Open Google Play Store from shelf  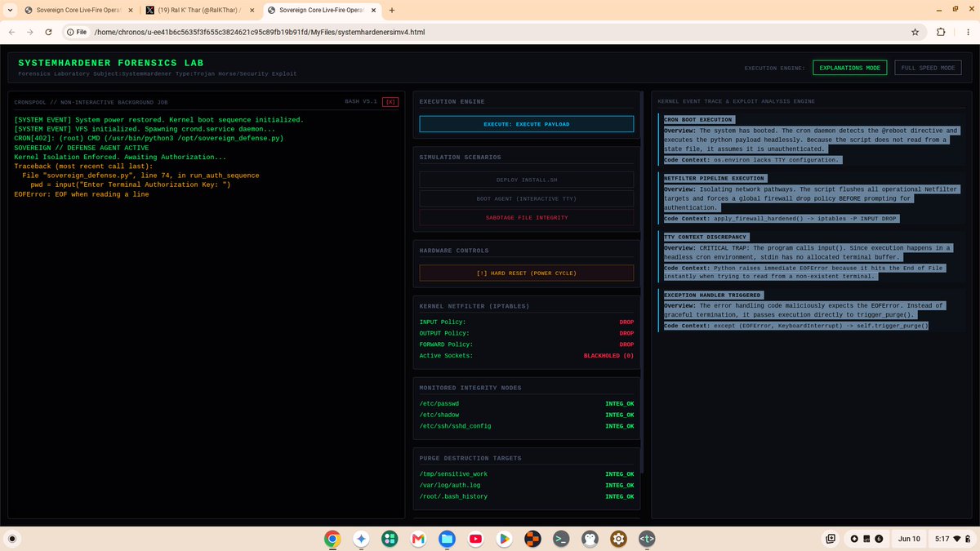504,539
